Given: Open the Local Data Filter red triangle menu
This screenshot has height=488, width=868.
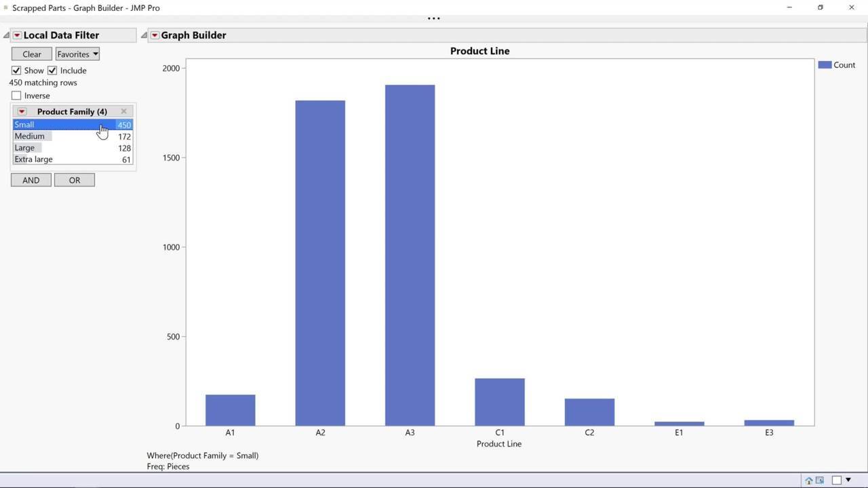Looking at the screenshot, I should 17,35.
